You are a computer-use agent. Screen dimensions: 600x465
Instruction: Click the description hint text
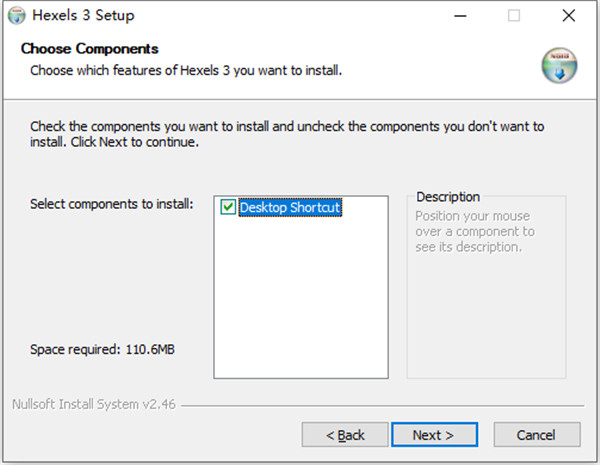click(474, 231)
